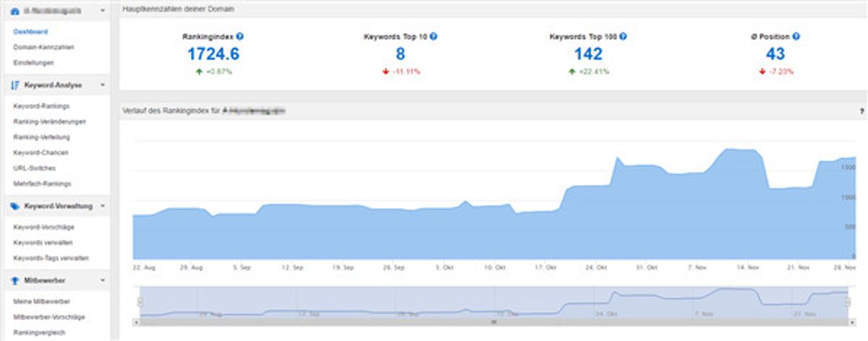Collapse the Mitbewerber section arrow

(103, 280)
